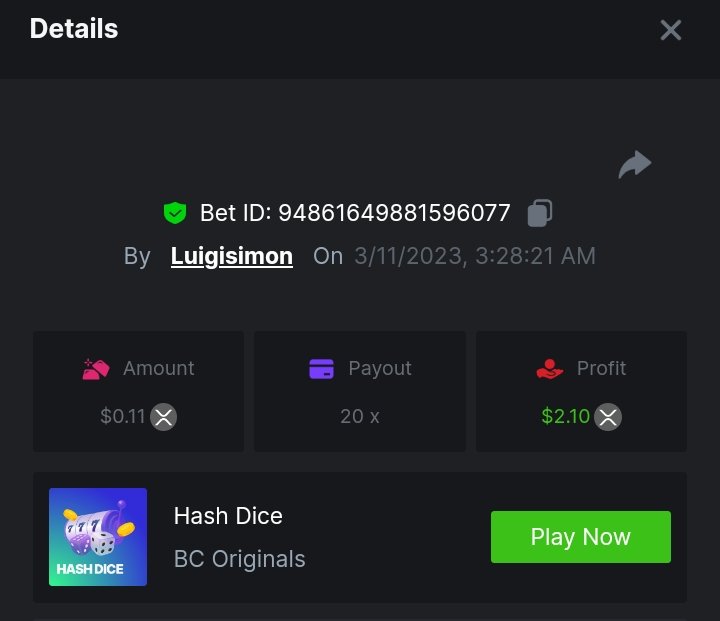This screenshot has height=621, width=720.
Task: Click the green verified shield icon
Action: [175, 213]
